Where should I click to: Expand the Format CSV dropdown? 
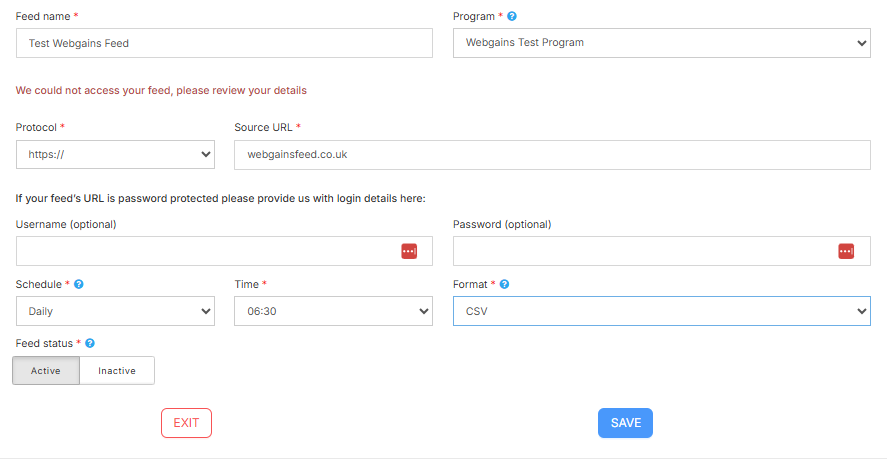(661, 311)
